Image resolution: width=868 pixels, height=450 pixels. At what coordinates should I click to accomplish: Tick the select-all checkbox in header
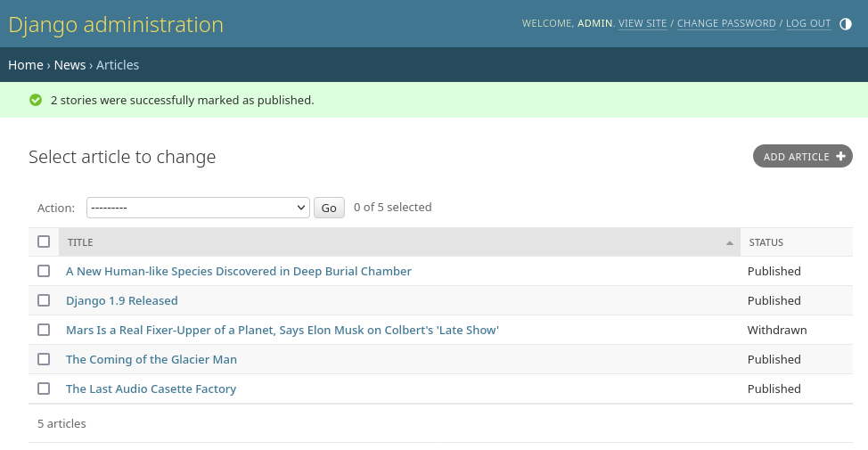(x=44, y=241)
